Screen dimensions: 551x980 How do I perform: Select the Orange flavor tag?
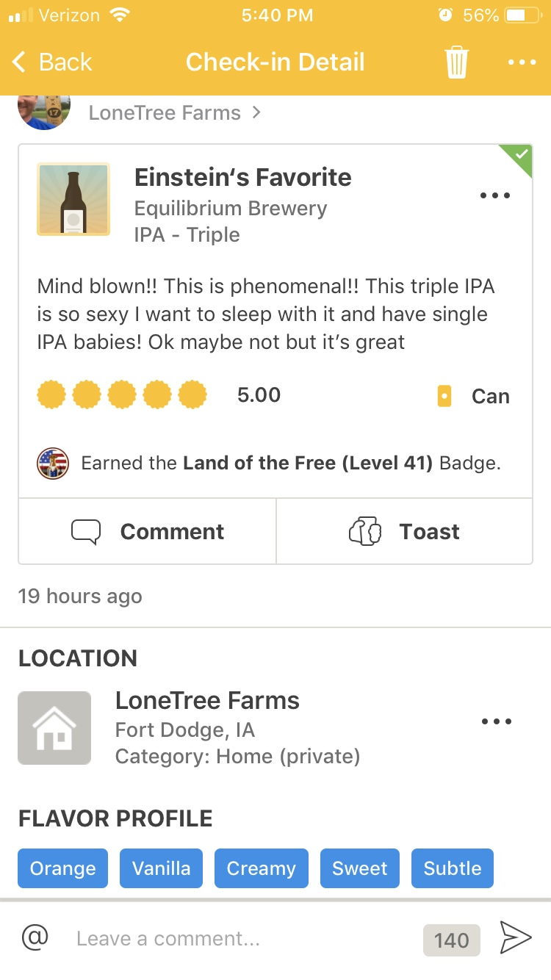[x=63, y=868]
